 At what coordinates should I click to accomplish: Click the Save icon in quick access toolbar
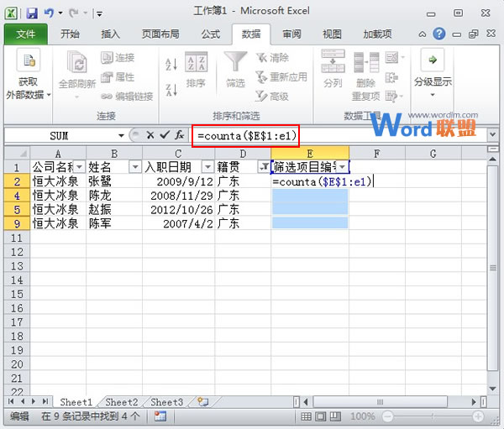[x=32, y=13]
